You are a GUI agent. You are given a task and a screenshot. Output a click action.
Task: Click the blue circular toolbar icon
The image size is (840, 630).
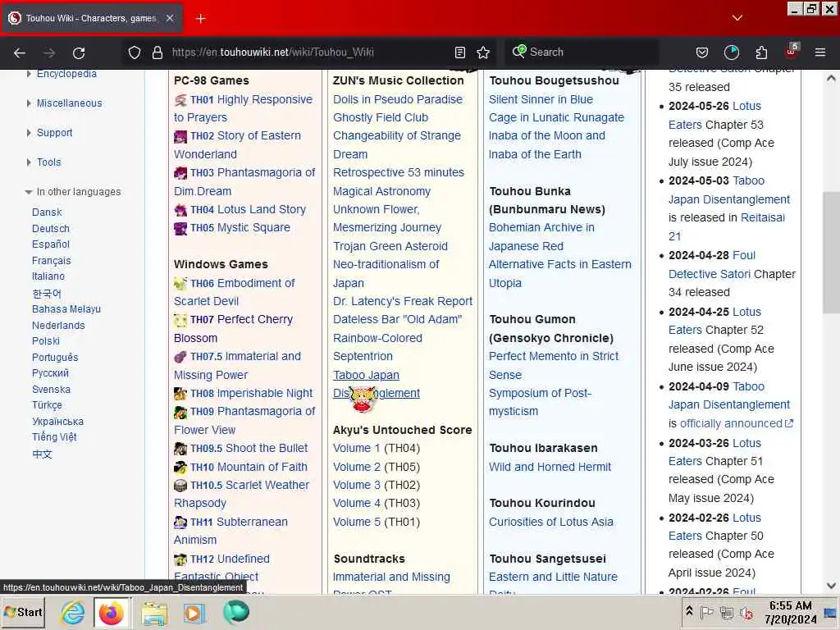point(732,52)
